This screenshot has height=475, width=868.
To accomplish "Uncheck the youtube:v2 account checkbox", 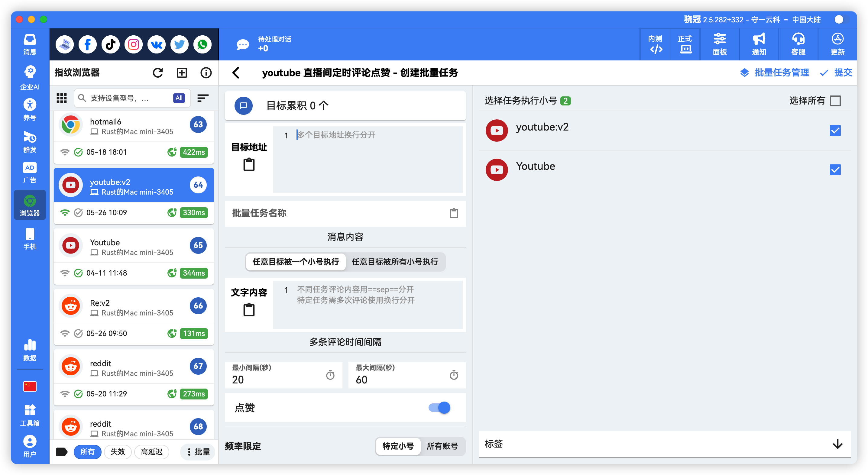I will click(x=835, y=130).
